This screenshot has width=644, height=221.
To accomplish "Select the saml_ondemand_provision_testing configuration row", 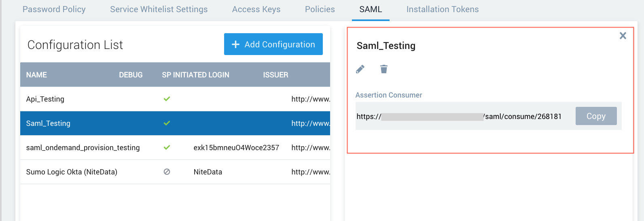I will [83, 148].
